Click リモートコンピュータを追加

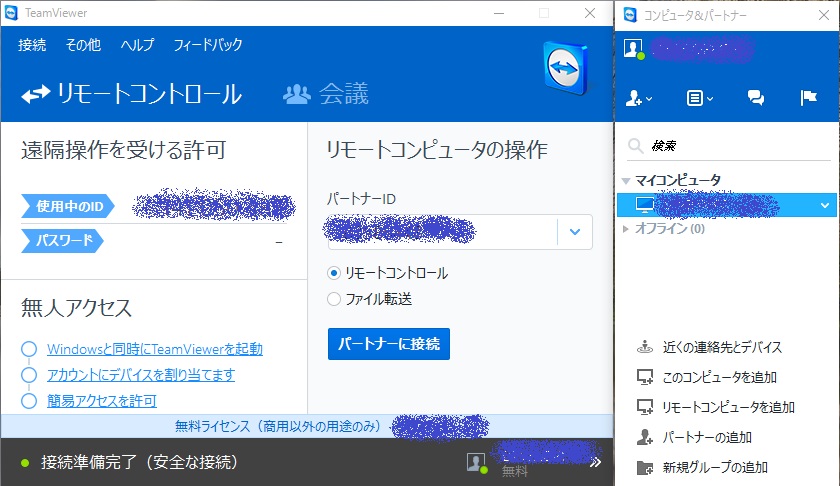(x=729, y=407)
